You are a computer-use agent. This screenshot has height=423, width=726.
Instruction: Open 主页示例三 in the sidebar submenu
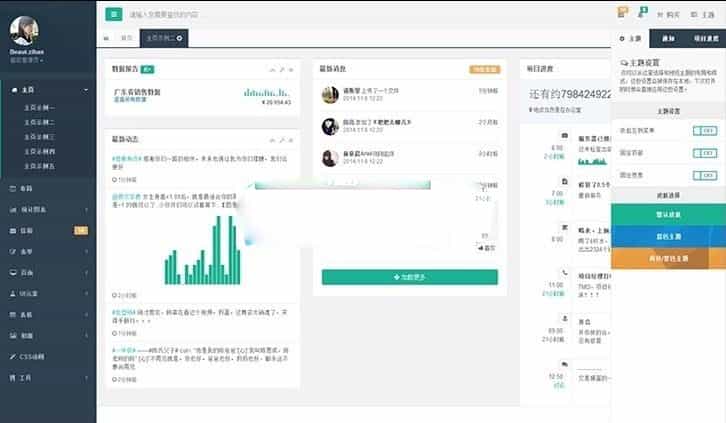(x=39, y=137)
